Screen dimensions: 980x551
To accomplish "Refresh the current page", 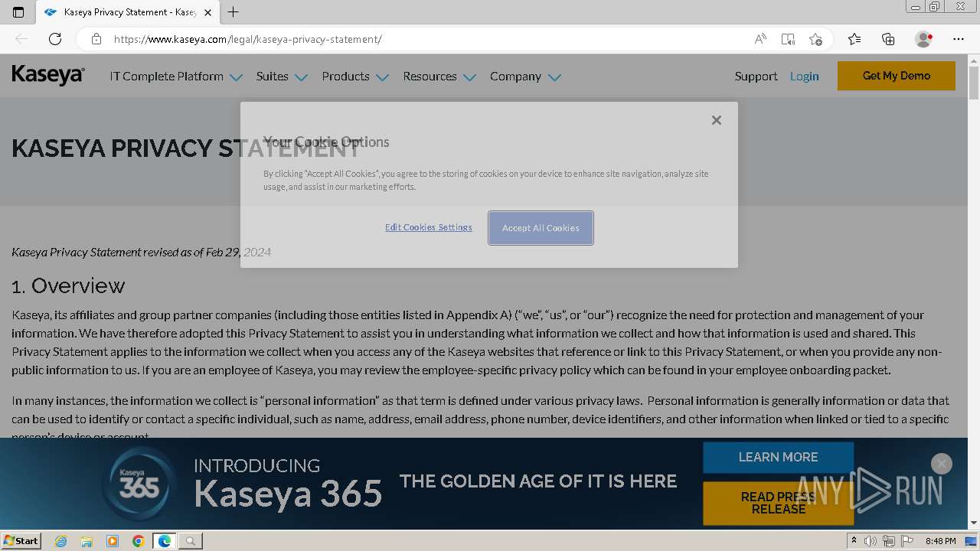I will (55, 39).
